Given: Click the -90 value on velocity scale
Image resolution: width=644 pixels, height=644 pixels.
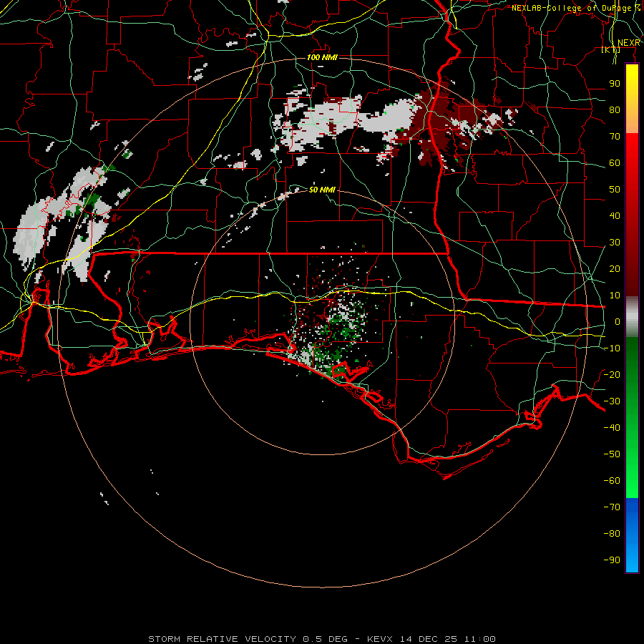Looking at the screenshot, I should tap(612, 560).
